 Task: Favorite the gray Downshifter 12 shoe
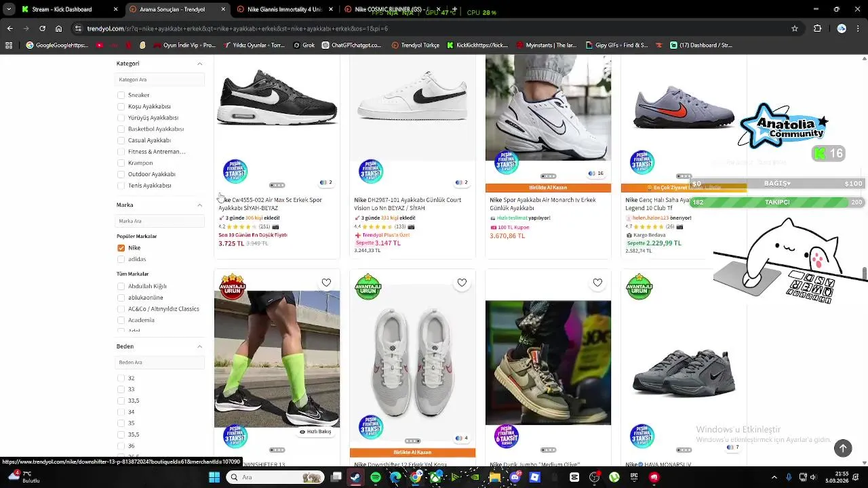[x=462, y=283]
